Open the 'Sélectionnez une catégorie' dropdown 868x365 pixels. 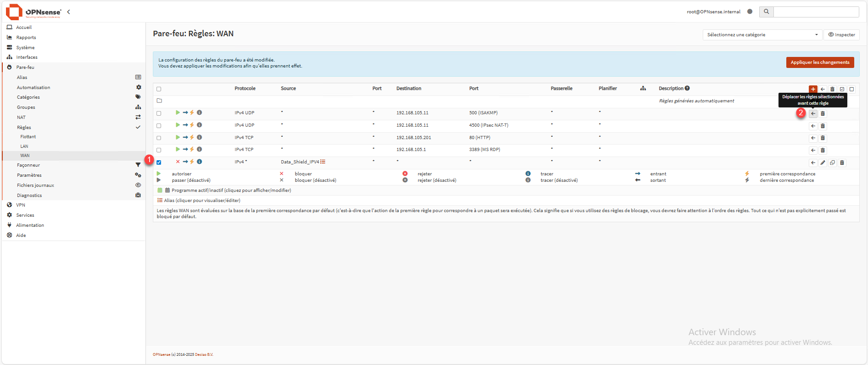762,35
